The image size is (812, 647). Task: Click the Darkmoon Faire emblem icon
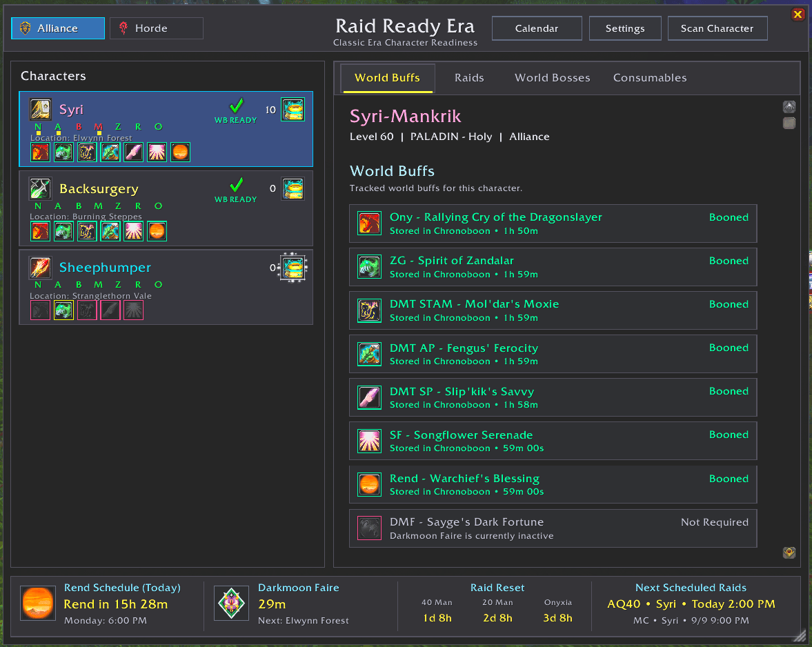pyautogui.click(x=232, y=603)
